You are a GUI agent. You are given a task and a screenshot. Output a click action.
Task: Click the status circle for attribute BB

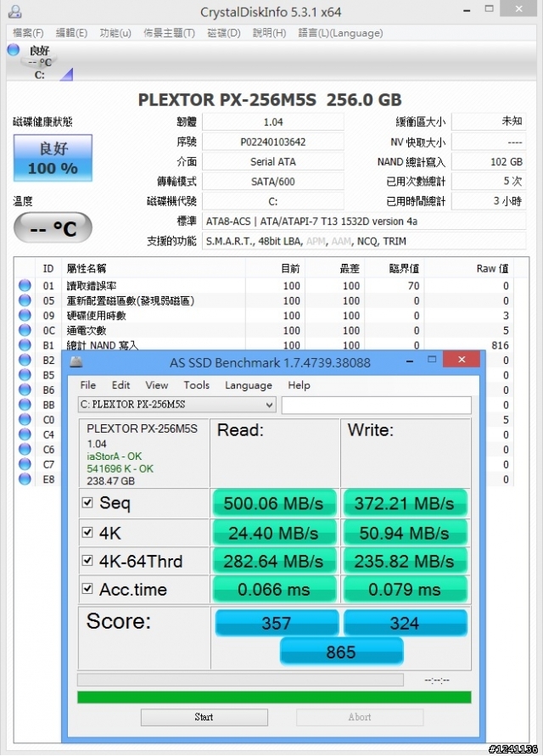pos(25,405)
